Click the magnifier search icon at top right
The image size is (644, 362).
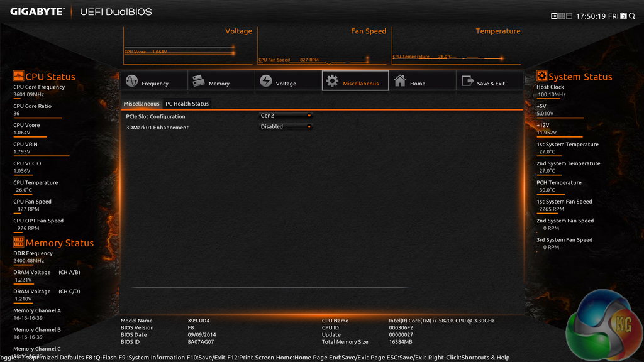632,16
